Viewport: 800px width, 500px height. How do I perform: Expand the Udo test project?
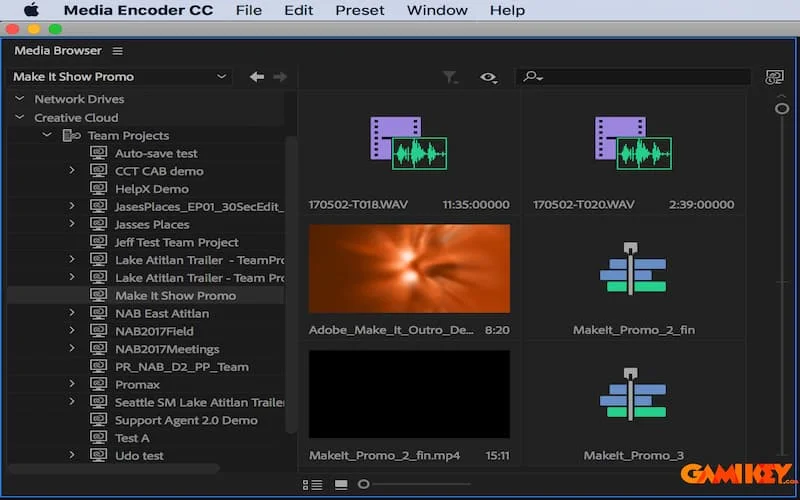[x=72, y=455]
